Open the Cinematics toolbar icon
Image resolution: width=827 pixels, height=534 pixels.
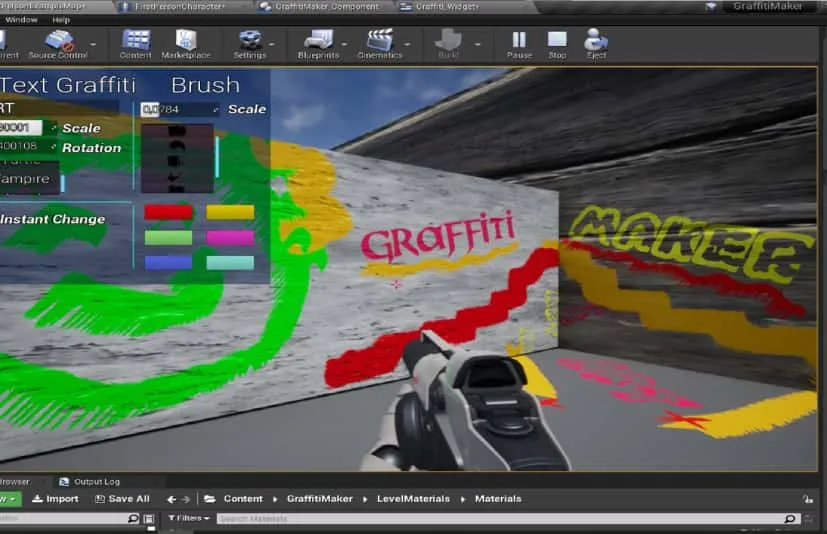click(380, 43)
